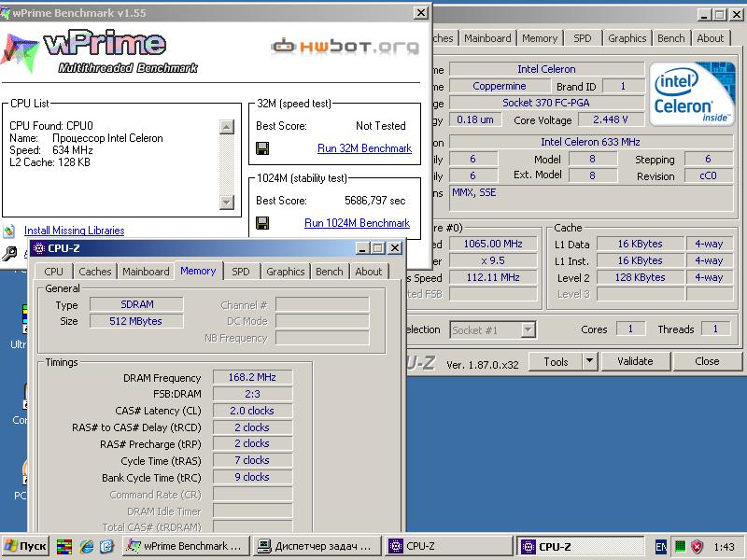Screen dimensions: 747x560
Task: Open the Windows Start button "Пуск"
Action: 25,546
